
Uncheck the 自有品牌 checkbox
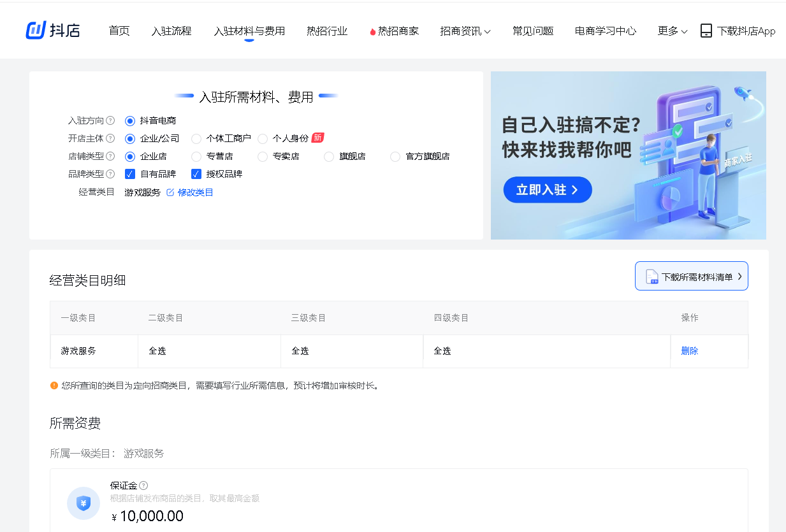coord(130,174)
